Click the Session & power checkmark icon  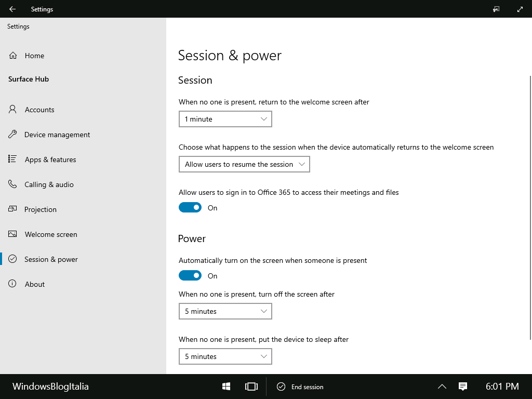click(x=12, y=259)
